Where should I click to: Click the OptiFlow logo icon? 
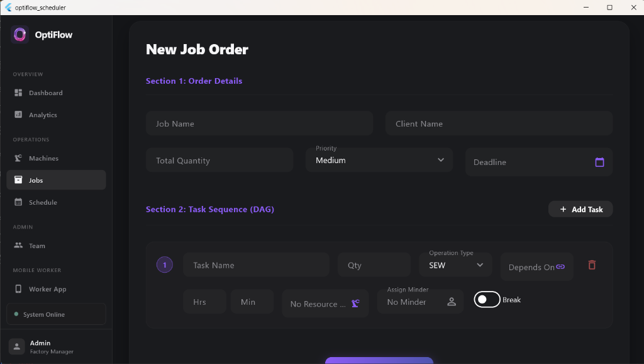click(x=19, y=35)
